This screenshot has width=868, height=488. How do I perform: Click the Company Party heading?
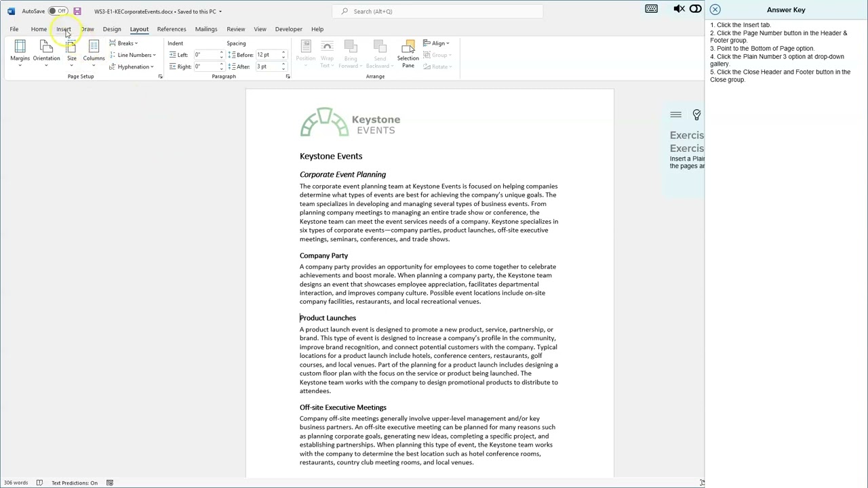[323, 256]
